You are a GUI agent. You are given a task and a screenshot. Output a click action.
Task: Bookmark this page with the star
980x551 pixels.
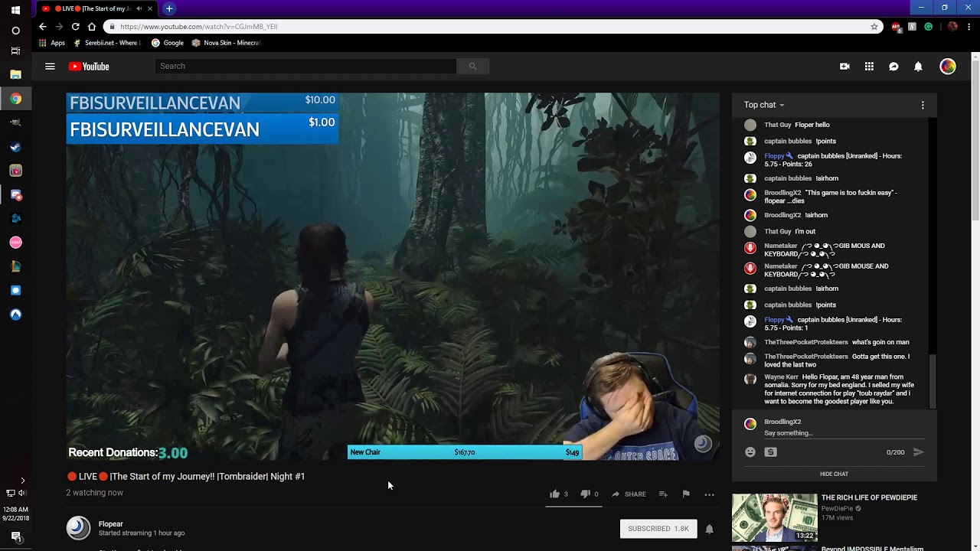tap(874, 27)
